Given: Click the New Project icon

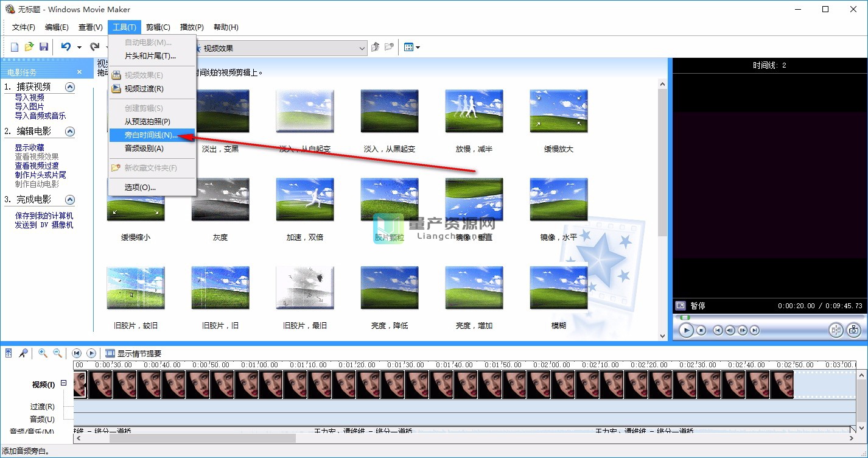Looking at the screenshot, I should coord(15,47).
